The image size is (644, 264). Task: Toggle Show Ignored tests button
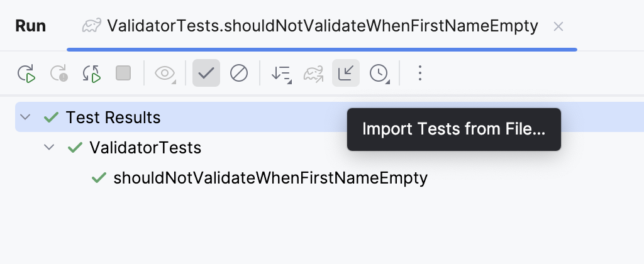click(239, 74)
